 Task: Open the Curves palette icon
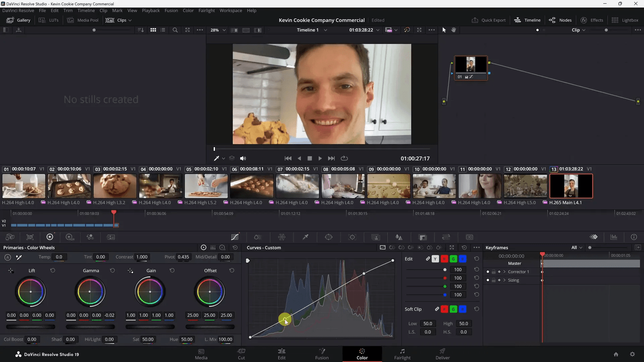[235, 237]
